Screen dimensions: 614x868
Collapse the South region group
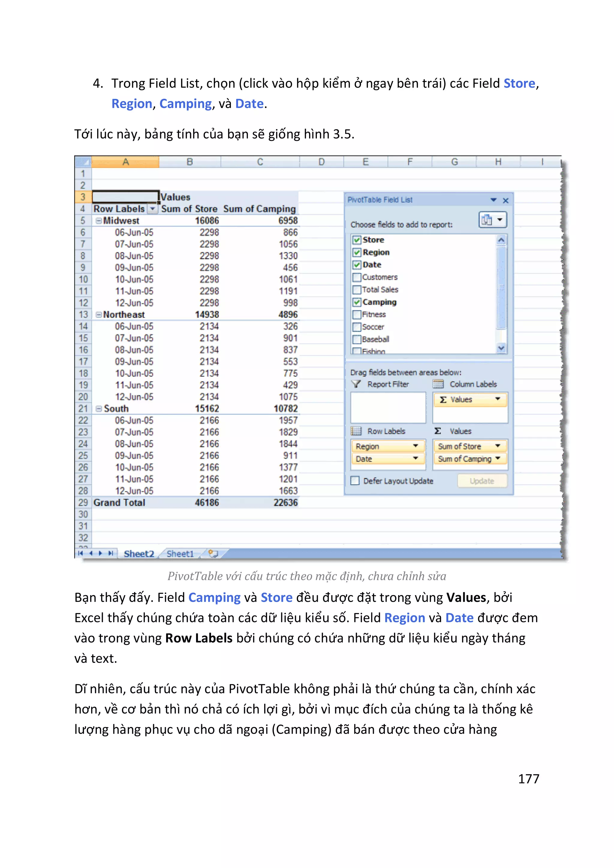pos(98,409)
